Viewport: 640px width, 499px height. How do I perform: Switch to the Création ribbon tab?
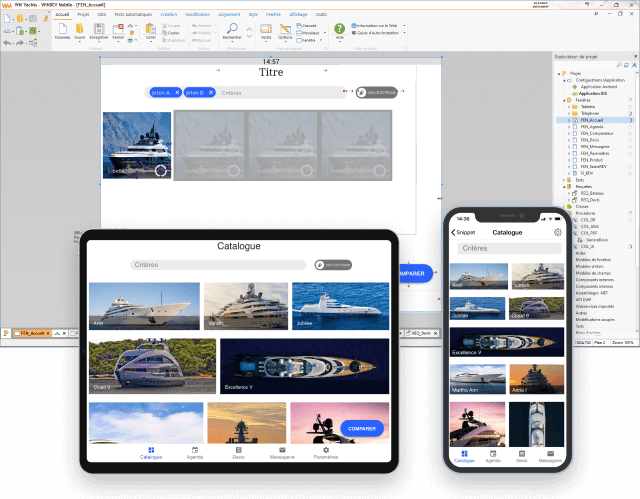coord(168,15)
